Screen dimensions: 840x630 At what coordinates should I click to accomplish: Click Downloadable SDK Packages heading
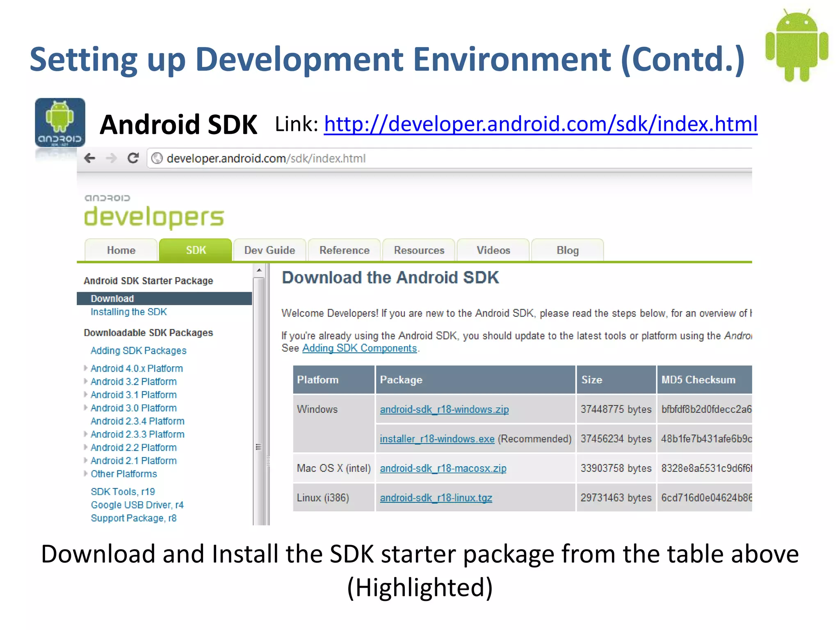point(148,333)
